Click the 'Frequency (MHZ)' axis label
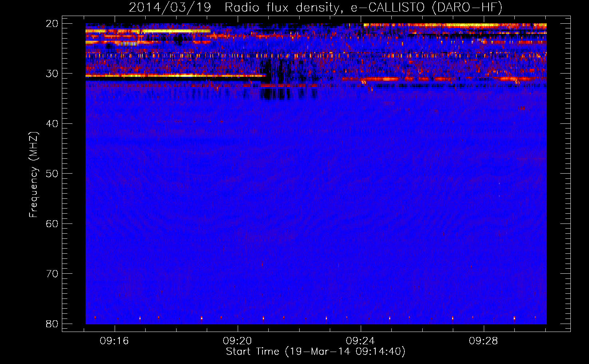The image size is (589, 364). tap(33, 175)
